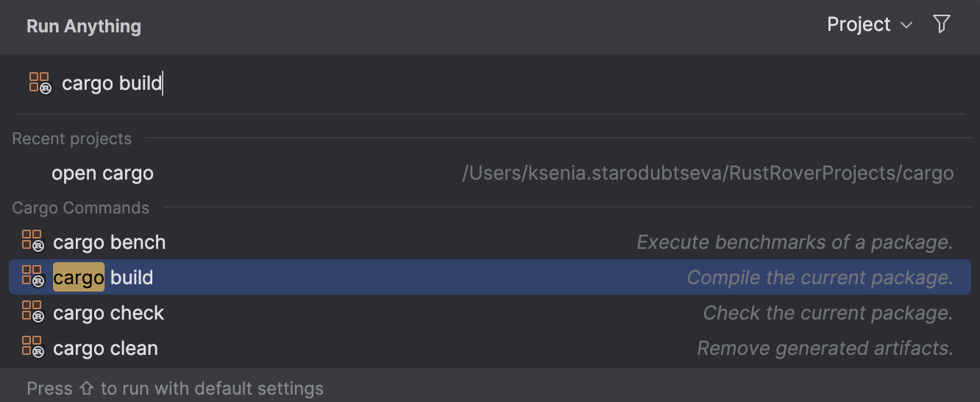Open the Project scope dropdown
The image size is (980, 402).
pos(869,25)
